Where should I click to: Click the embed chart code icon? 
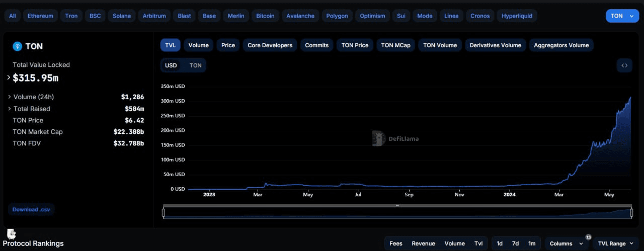tap(624, 65)
